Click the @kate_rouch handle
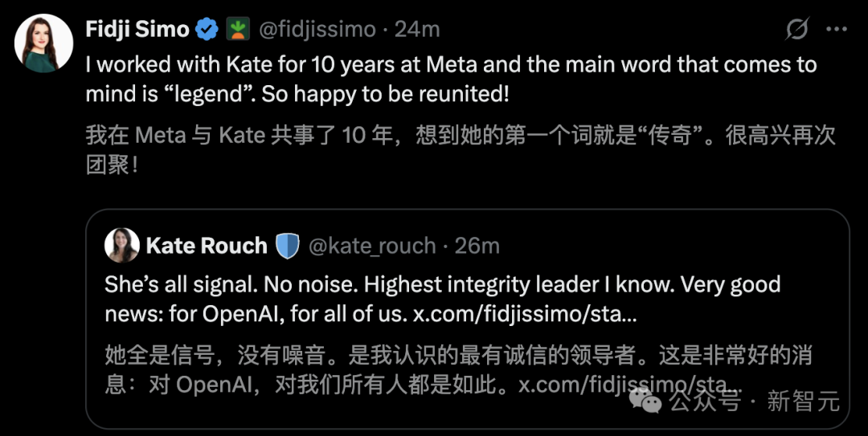 tap(372, 246)
